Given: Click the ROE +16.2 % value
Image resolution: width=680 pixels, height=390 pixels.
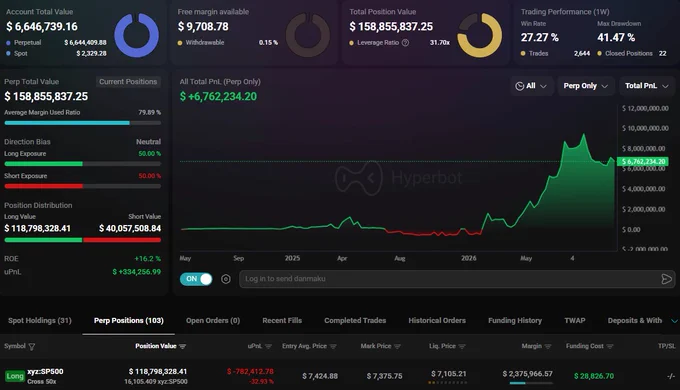Looking at the screenshot, I should pos(147,259).
